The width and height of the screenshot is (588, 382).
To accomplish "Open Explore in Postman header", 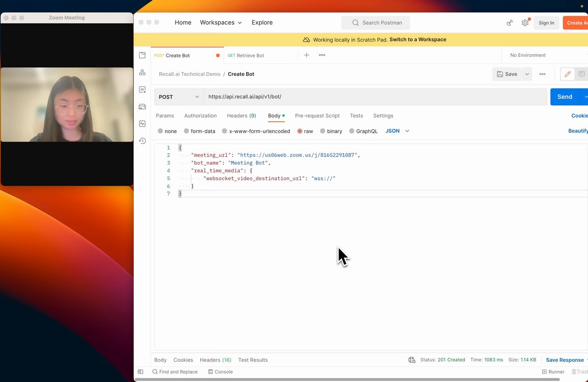I will (x=262, y=22).
